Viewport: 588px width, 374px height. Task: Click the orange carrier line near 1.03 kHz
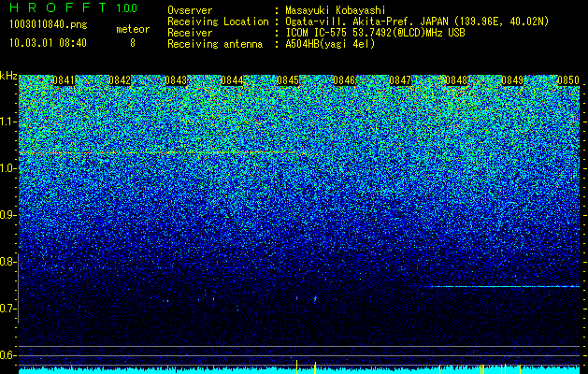161,152
